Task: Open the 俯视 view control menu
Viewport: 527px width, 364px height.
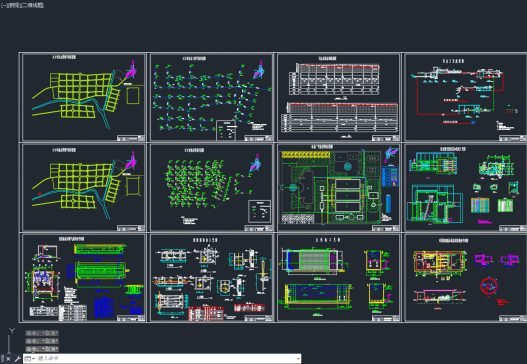Action: (13, 5)
